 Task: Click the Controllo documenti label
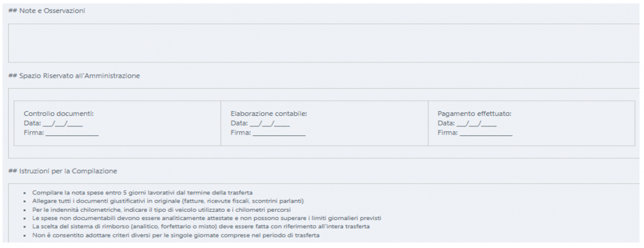coord(58,114)
